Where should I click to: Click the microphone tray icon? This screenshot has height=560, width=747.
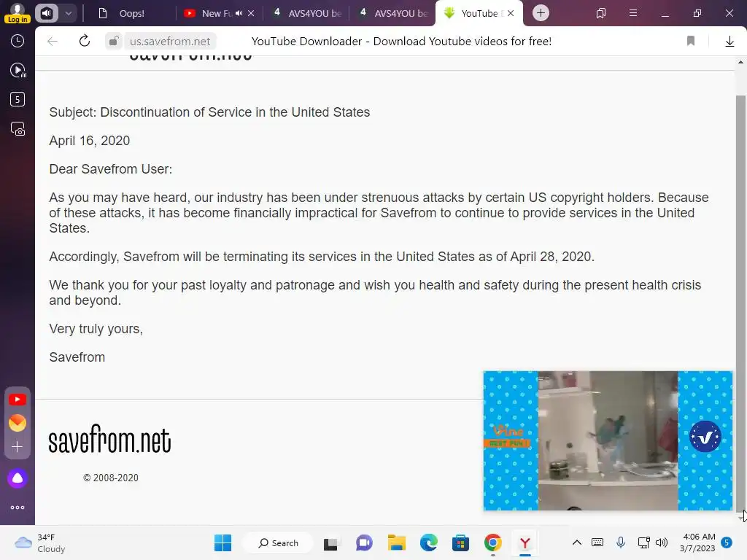620,542
